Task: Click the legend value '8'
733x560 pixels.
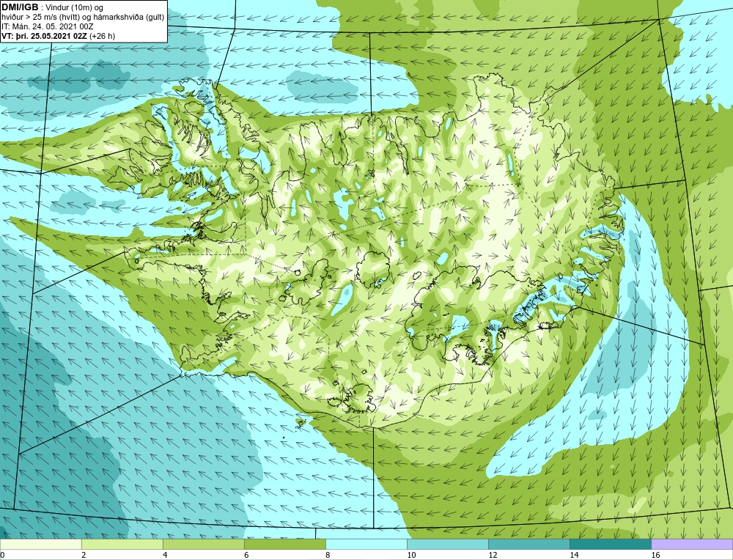Action: [x=328, y=555]
